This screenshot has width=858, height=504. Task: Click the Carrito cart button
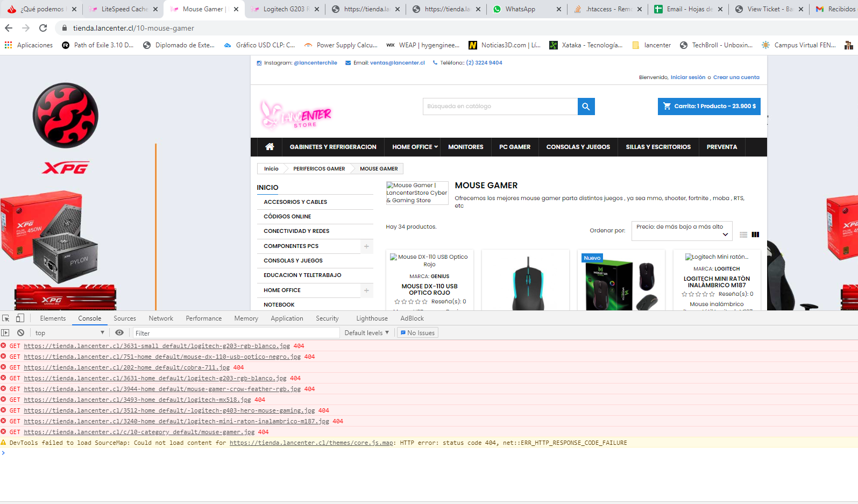[709, 107]
